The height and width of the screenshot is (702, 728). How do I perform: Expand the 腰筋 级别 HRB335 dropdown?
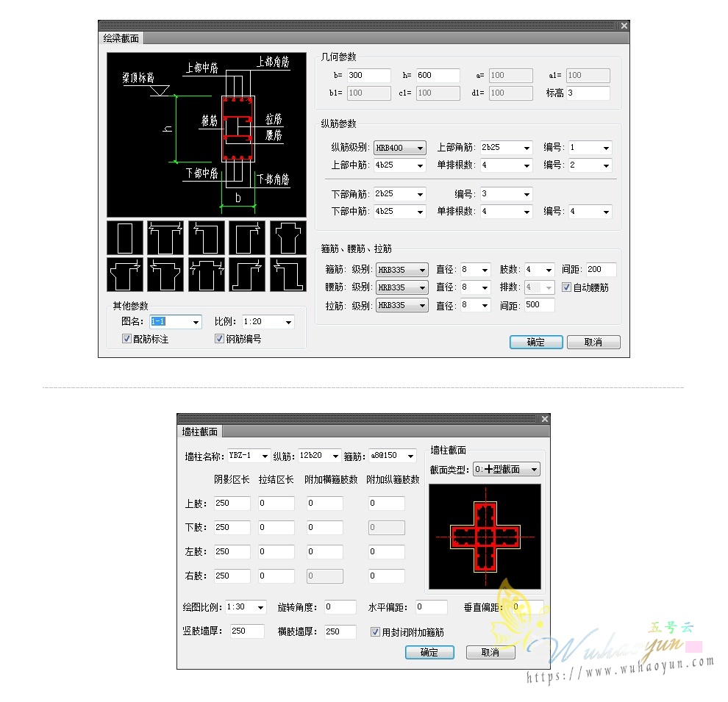click(x=402, y=287)
